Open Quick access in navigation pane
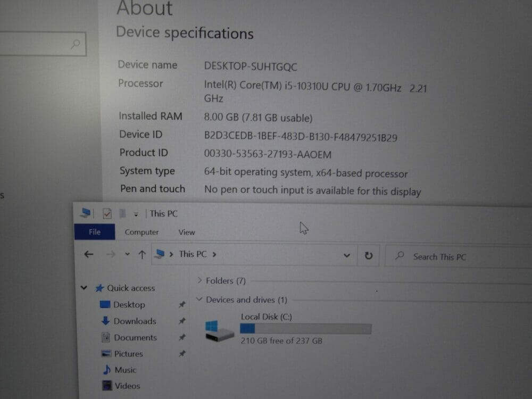The height and width of the screenshot is (399, 532). pos(131,288)
